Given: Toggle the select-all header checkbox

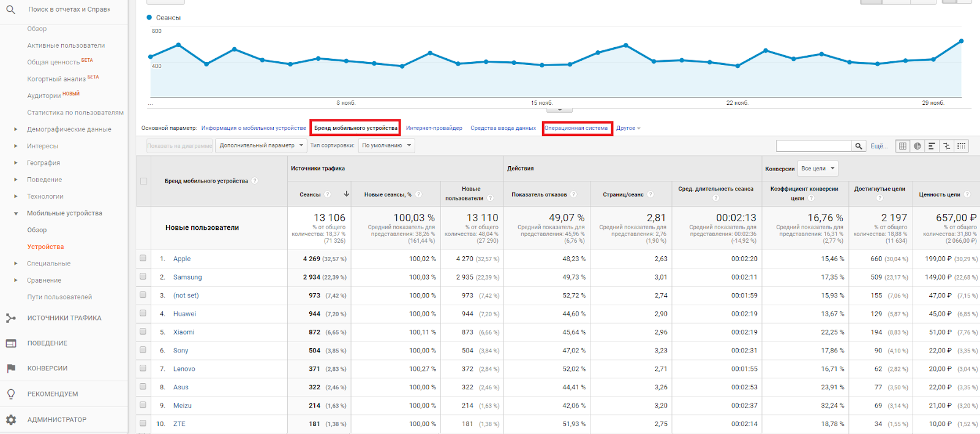Looking at the screenshot, I should click(143, 181).
